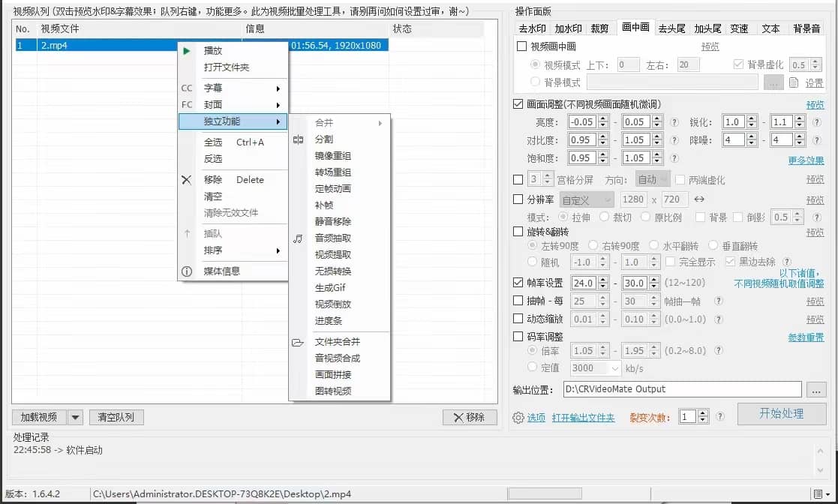
Task: Select 生成Gif from the context menu
Action: coord(332,287)
